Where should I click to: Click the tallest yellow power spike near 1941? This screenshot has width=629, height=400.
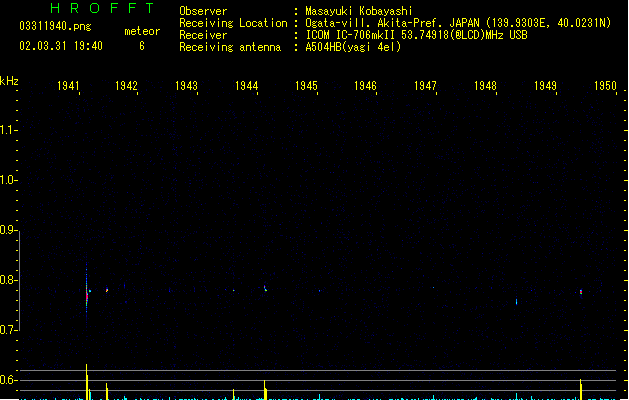(x=87, y=381)
